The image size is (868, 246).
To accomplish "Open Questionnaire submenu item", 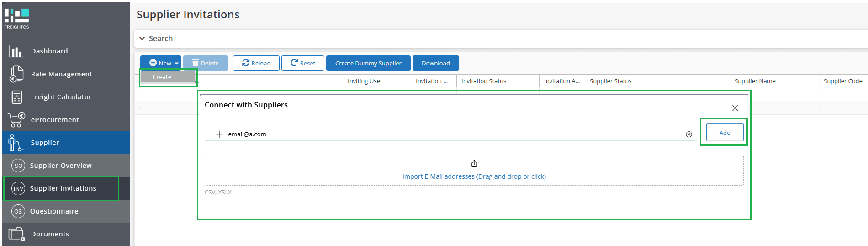I will (x=66, y=211).
